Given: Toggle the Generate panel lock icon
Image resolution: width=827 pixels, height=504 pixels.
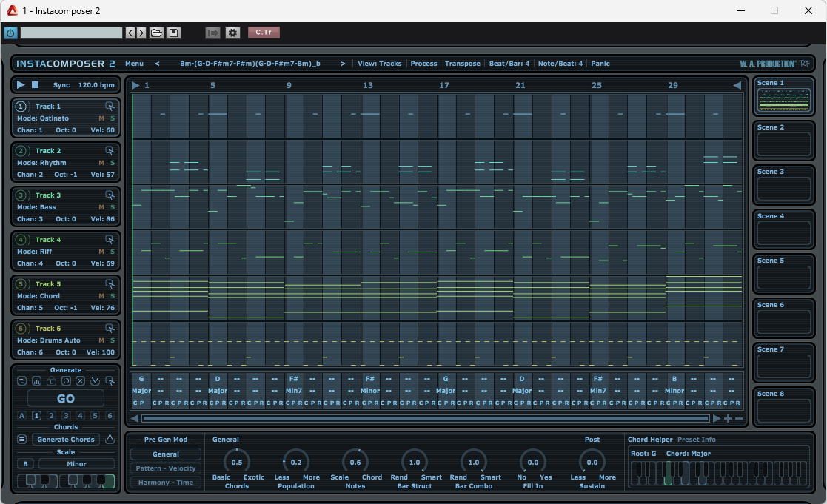Looking at the screenshot, I should (x=51, y=380).
